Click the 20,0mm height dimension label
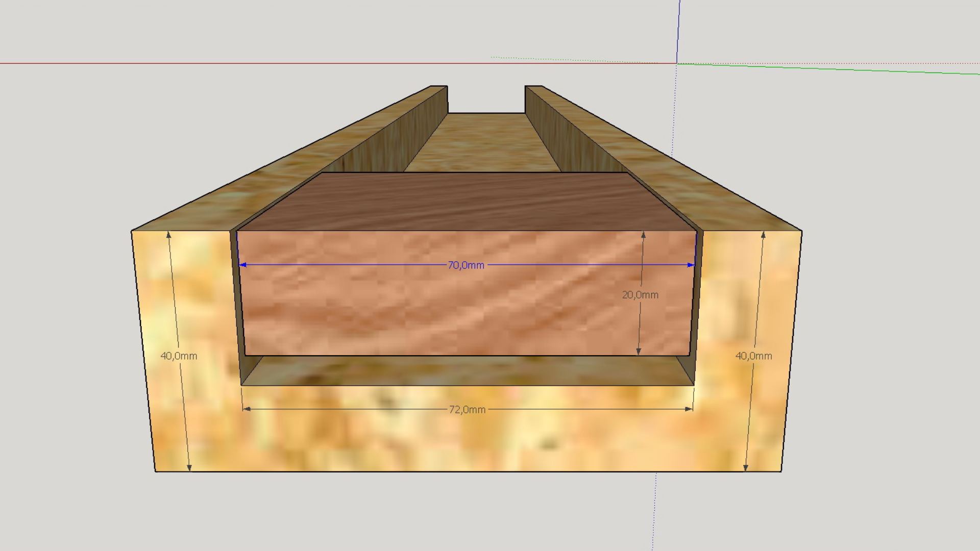 click(x=640, y=295)
